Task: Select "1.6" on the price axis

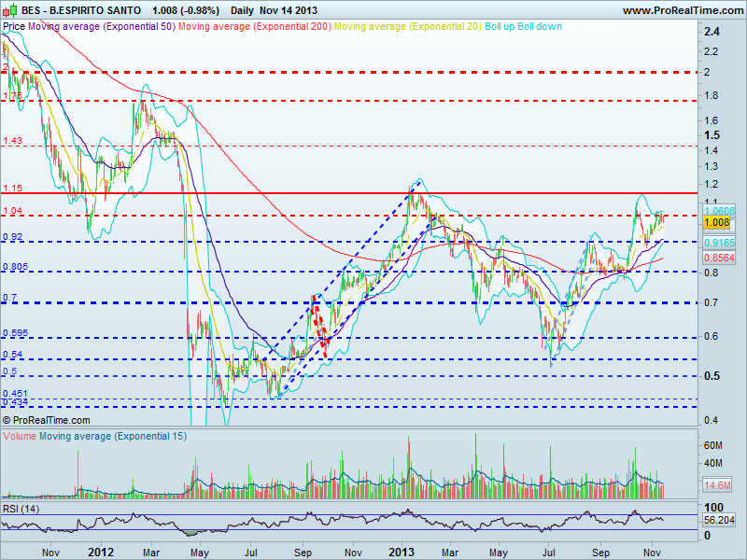Action: [x=711, y=120]
